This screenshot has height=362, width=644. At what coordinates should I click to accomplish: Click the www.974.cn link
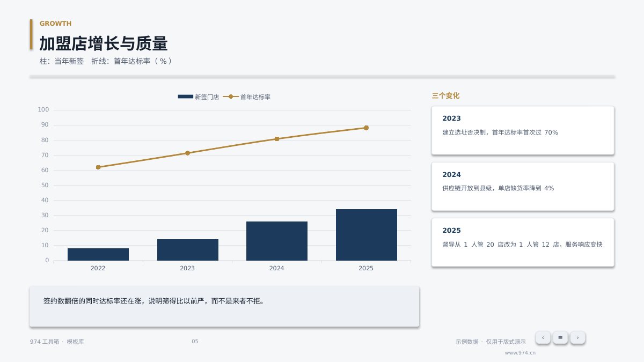pos(520,353)
